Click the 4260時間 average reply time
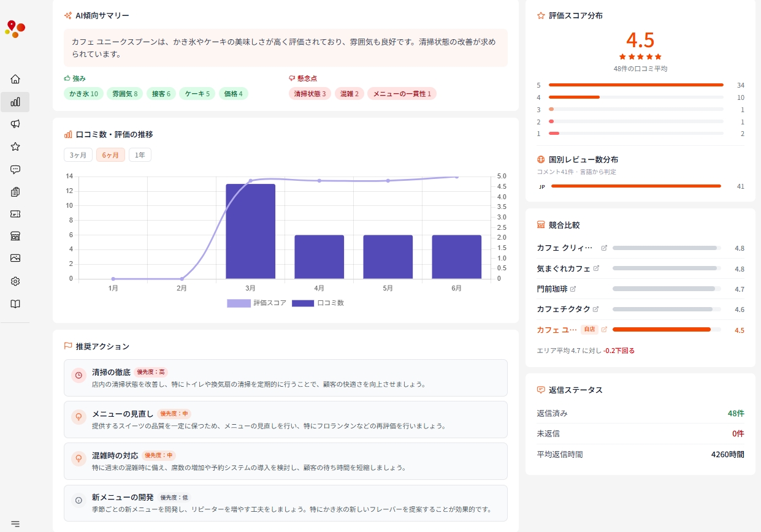Screen dimensions: 761x532 click(728, 454)
